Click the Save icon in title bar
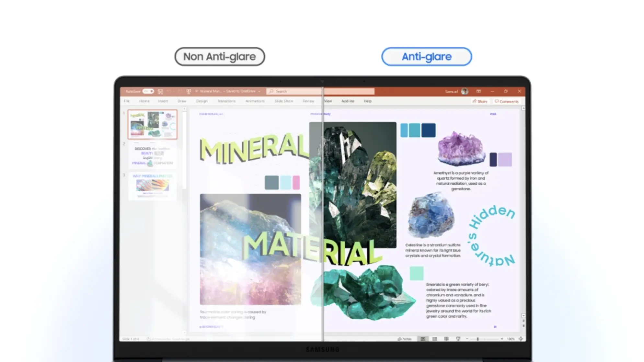The width and height of the screenshot is (644, 362). [160, 92]
